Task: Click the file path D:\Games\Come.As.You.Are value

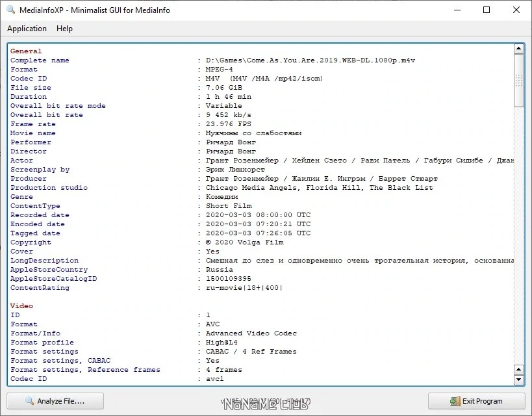Action: (310, 60)
